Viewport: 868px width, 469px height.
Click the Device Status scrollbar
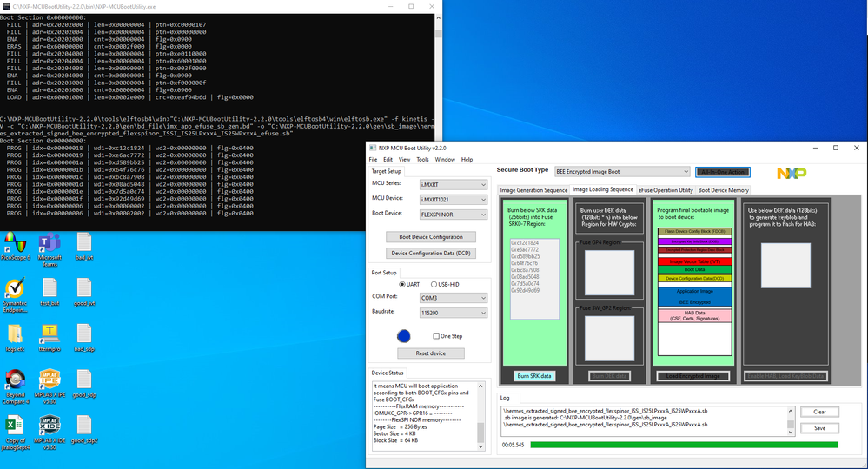pyautogui.click(x=480, y=417)
